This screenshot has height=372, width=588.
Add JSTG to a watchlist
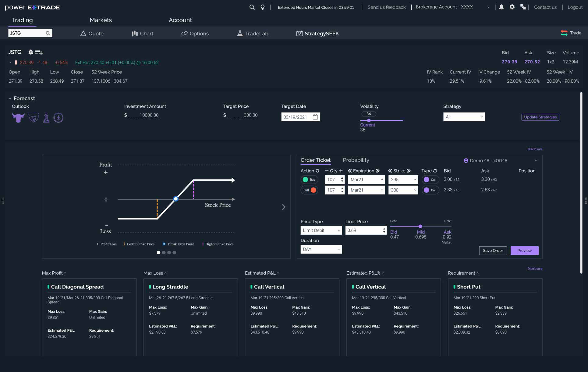click(x=39, y=52)
